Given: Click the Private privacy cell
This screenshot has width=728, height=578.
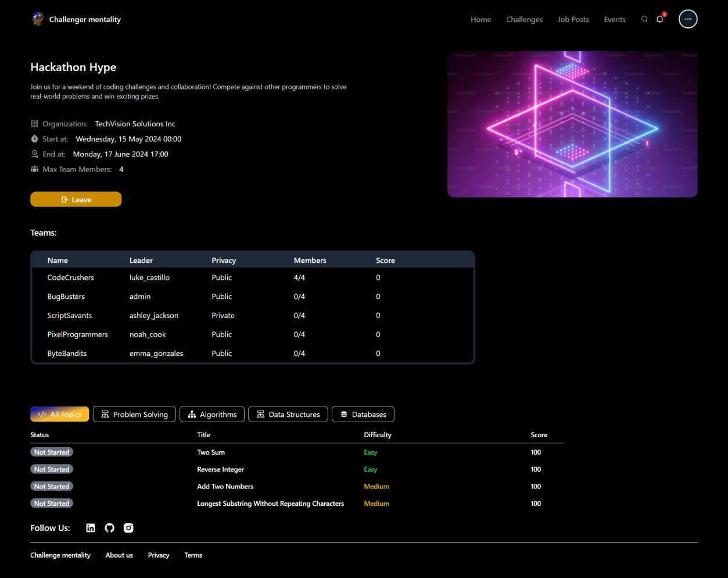Looking at the screenshot, I should pyautogui.click(x=223, y=315).
